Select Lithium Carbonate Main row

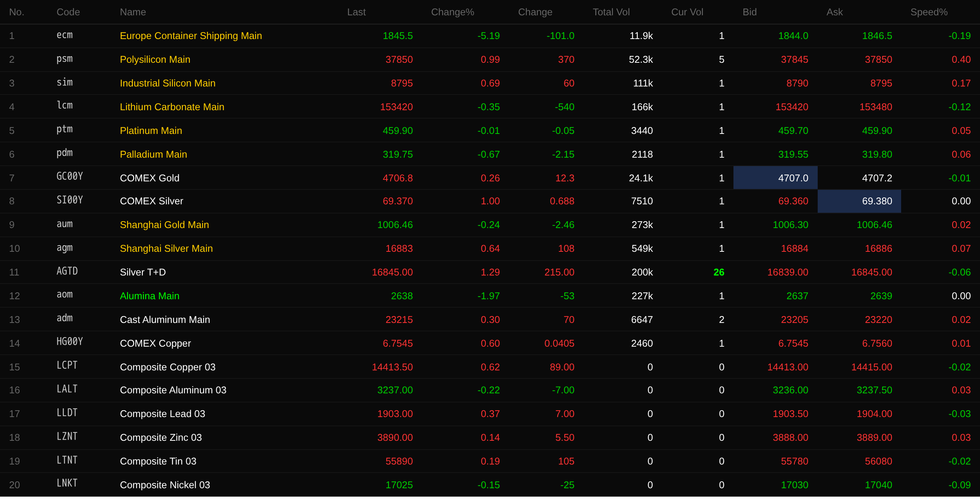[x=490, y=107]
